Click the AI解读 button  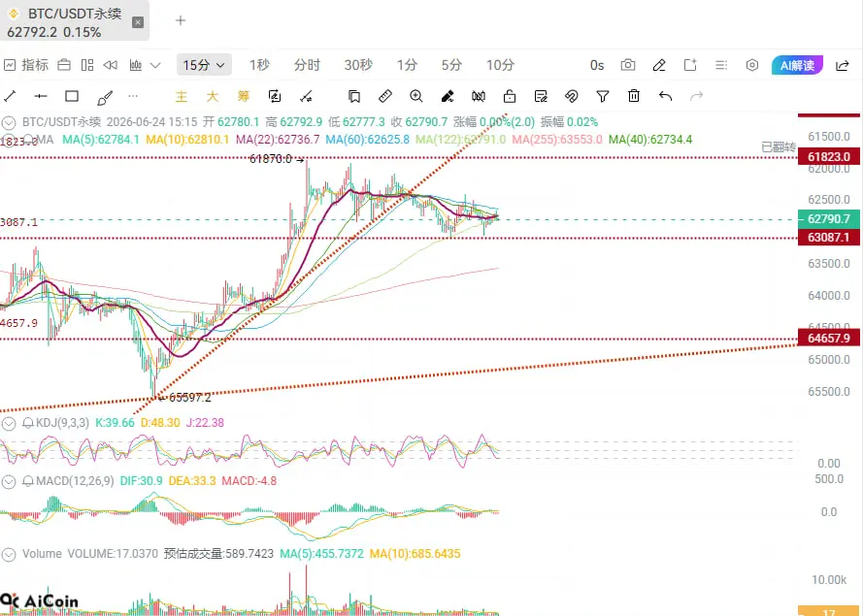[x=797, y=65]
